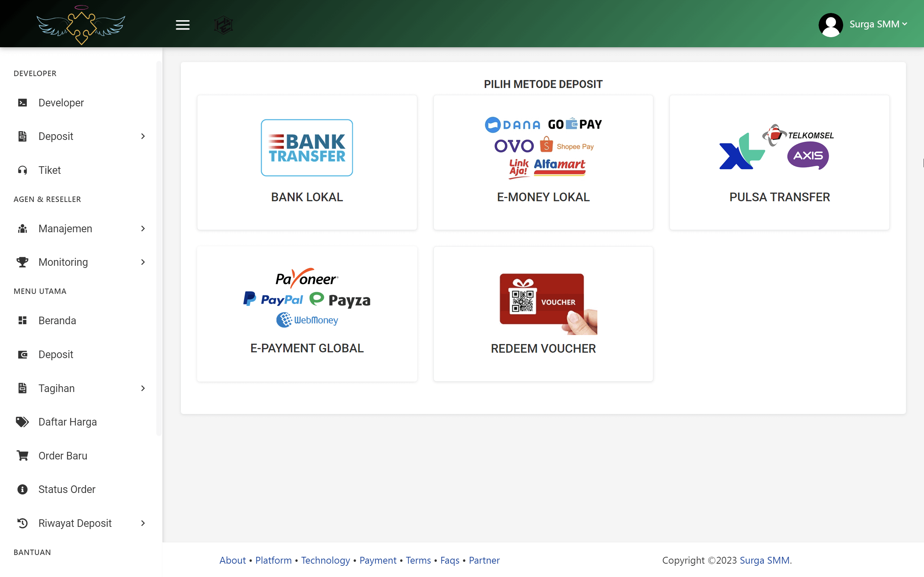Screen dimensions: 924x577
Task: Select the Tiket headset icon
Action: (x=22, y=170)
